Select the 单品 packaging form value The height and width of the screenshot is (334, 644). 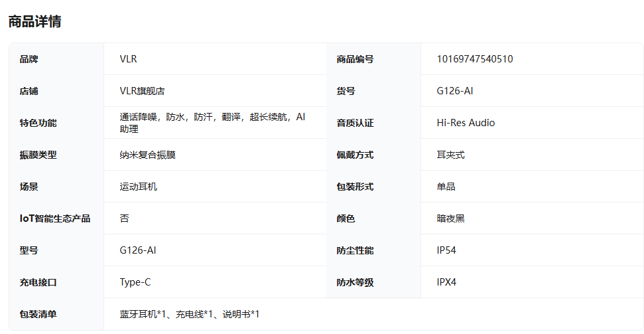446,187
